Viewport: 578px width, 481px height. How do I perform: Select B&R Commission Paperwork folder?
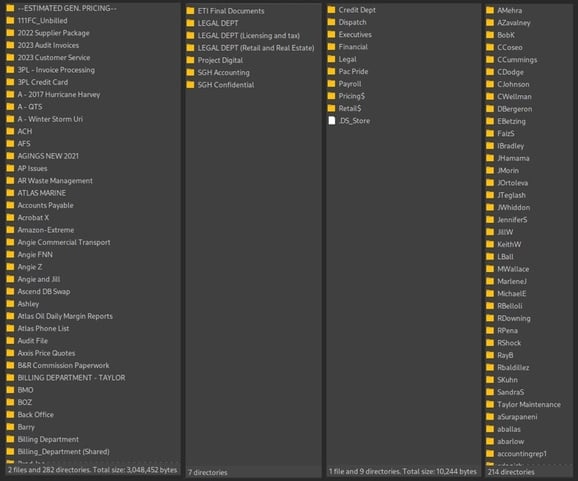[x=63, y=365]
